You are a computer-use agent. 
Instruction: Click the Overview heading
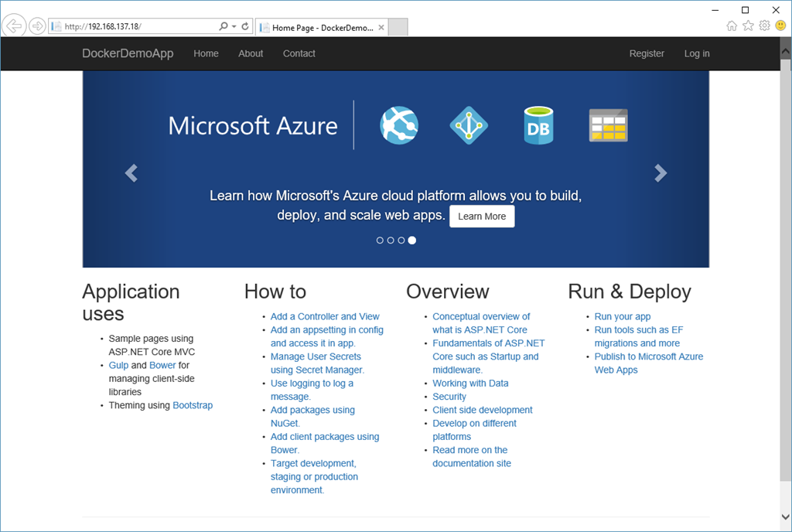pyautogui.click(x=448, y=292)
